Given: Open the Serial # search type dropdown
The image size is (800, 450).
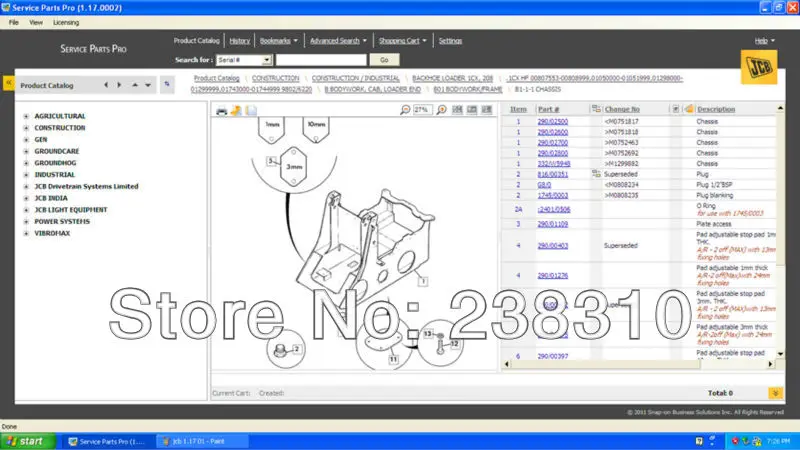Looking at the screenshot, I should coord(266,60).
